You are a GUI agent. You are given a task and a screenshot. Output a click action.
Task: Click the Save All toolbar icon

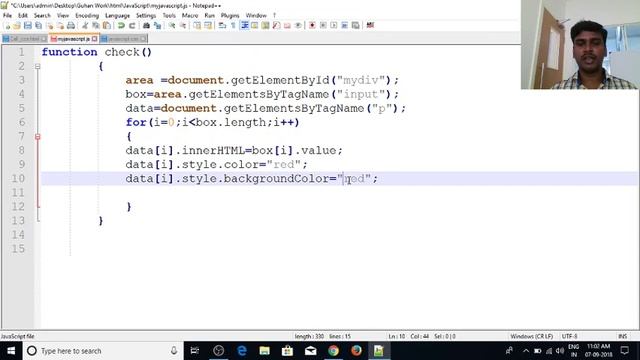pyautogui.click(x=38, y=26)
